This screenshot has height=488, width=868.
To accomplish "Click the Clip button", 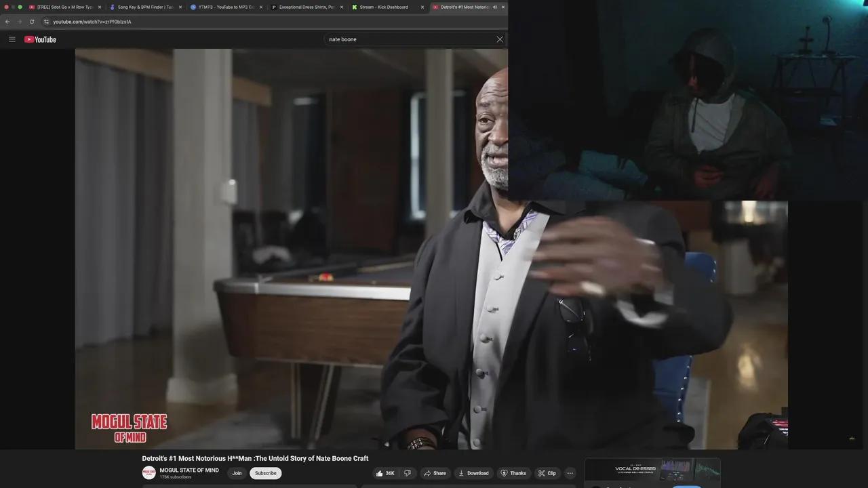I will (547, 473).
